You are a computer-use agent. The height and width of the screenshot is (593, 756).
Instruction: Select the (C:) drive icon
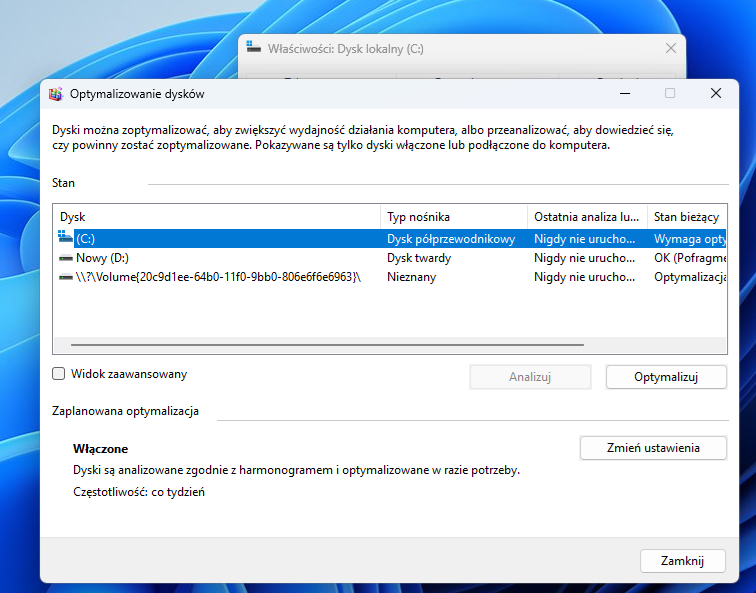[65, 237]
